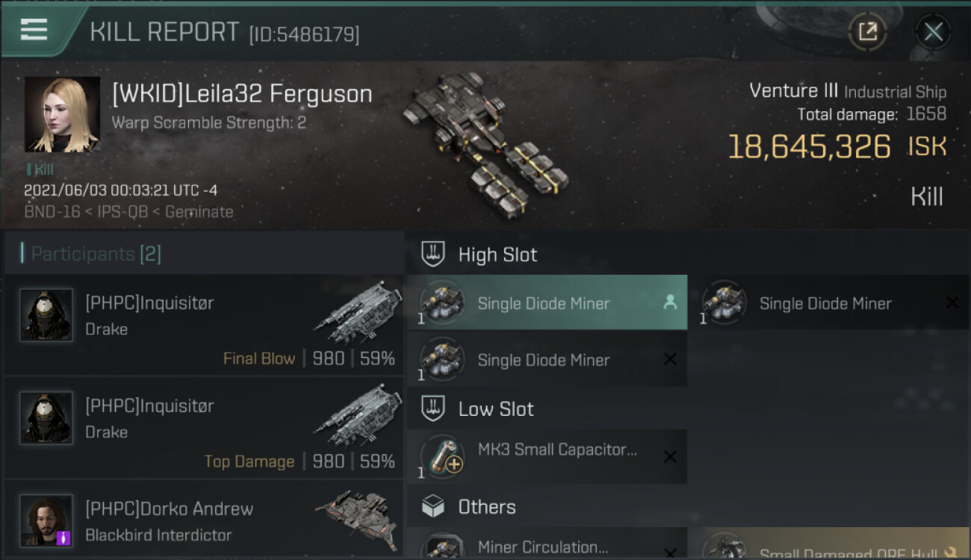This screenshot has width=971, height=560.
Task: Click the Drake ship icon with Final Blow
Action: (x=359, y=311)
